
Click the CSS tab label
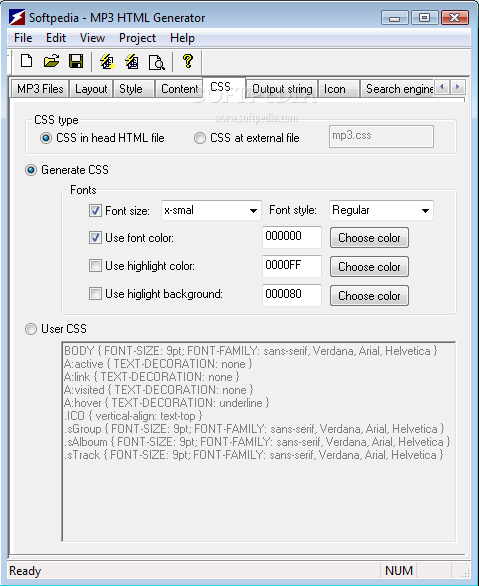pyautogui.click(x=220, y=87)
